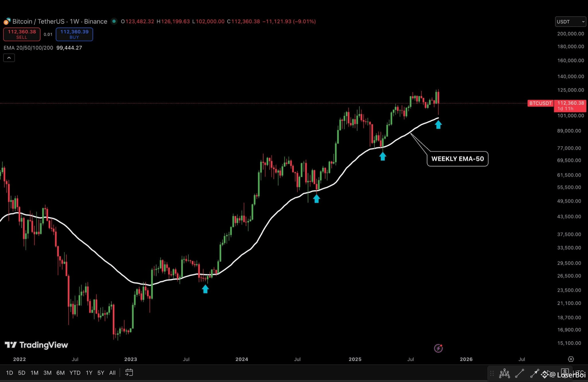Click the TradingView logo link
The width and height of the screenshot is (588, 382).
pyautogui.click(x=36, y=345)
